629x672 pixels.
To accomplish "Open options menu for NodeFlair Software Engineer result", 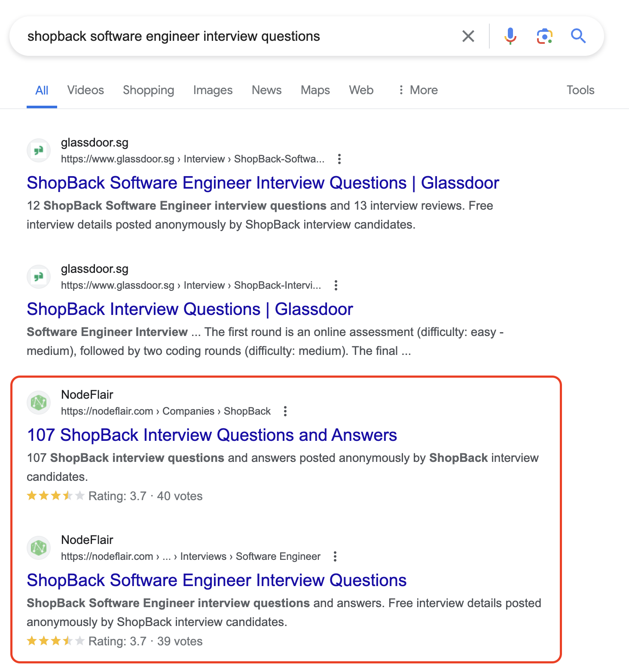I will pos(335,556).
